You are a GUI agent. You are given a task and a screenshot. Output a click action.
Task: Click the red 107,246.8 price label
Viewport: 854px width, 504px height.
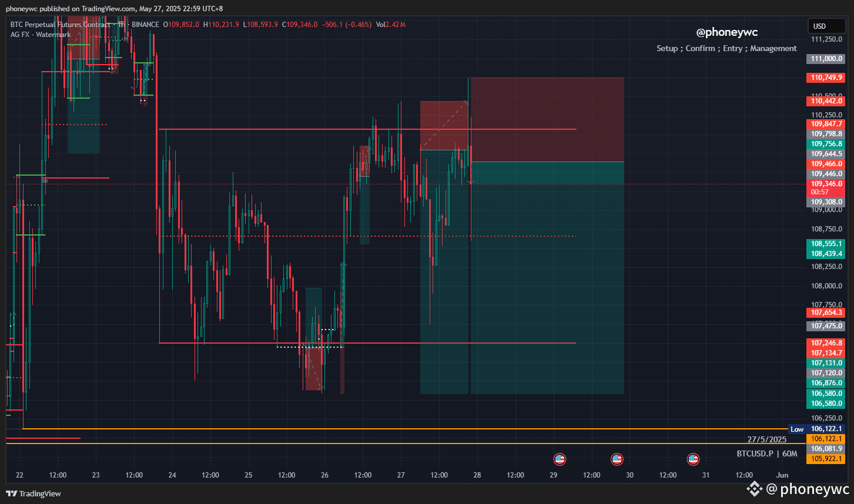826,343
